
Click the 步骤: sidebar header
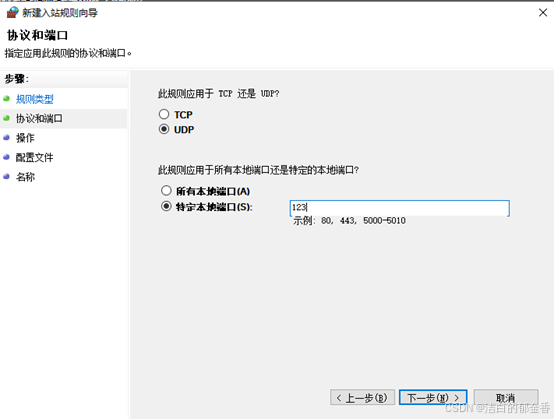(x=16, y=79)
